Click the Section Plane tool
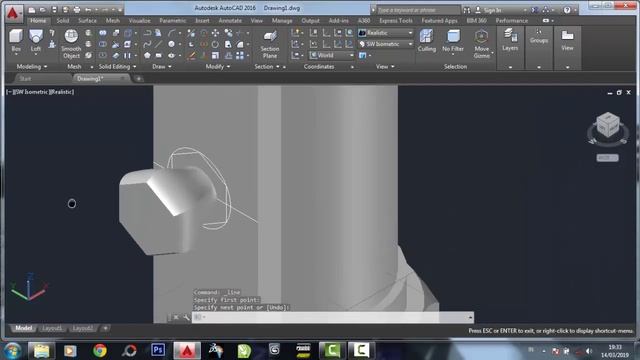 (x=270, y=44)
